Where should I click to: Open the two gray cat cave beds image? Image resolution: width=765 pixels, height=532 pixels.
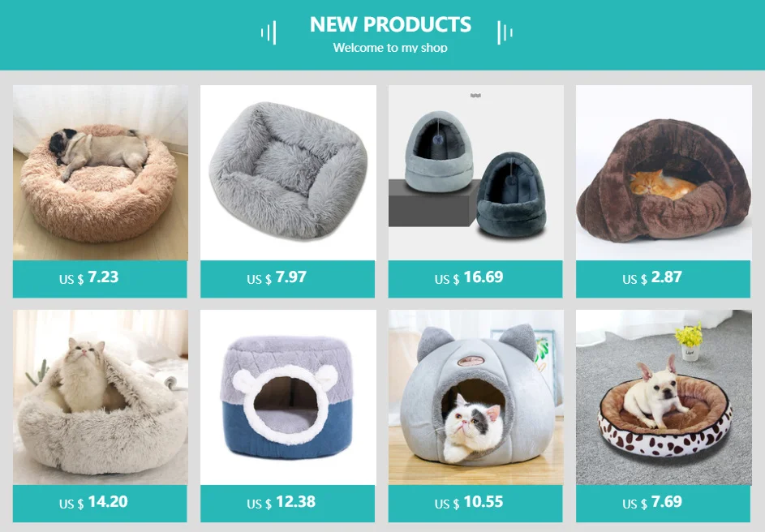point(475,173)
